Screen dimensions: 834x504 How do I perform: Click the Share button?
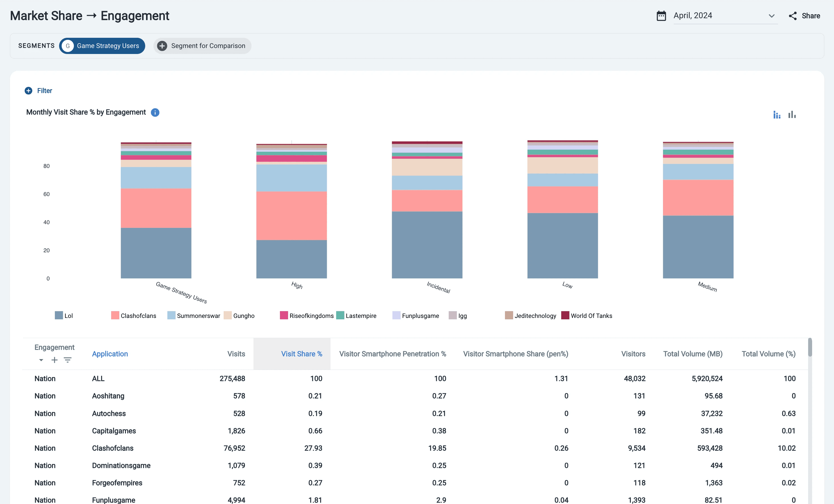click(x=804, y=16)
